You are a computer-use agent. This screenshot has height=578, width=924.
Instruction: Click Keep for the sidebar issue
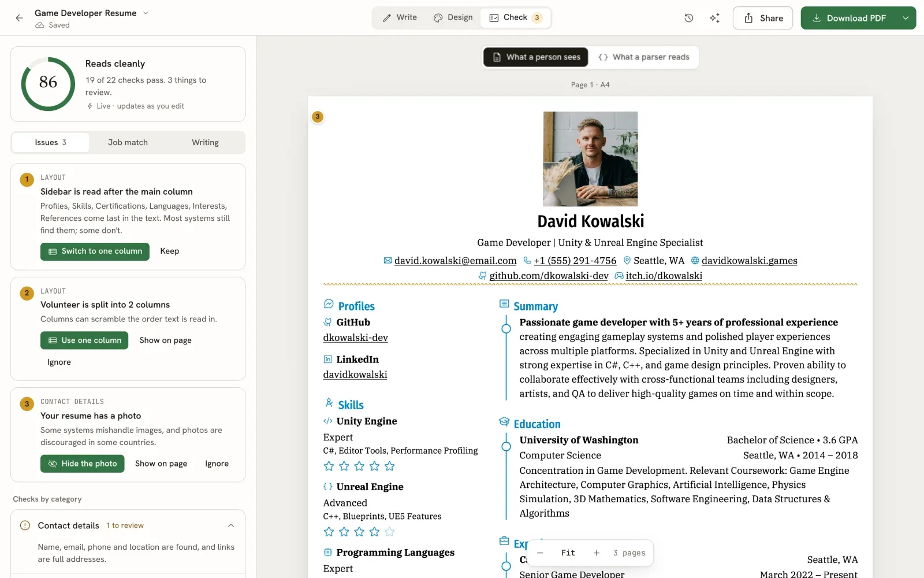(x=169, y=251)
